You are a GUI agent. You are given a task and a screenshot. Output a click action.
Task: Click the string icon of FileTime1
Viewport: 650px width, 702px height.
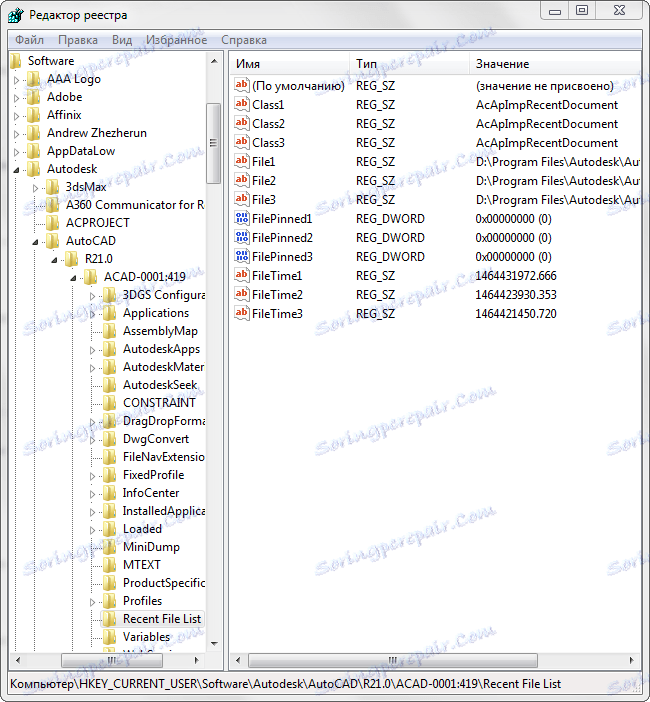[x=241, y=275]
